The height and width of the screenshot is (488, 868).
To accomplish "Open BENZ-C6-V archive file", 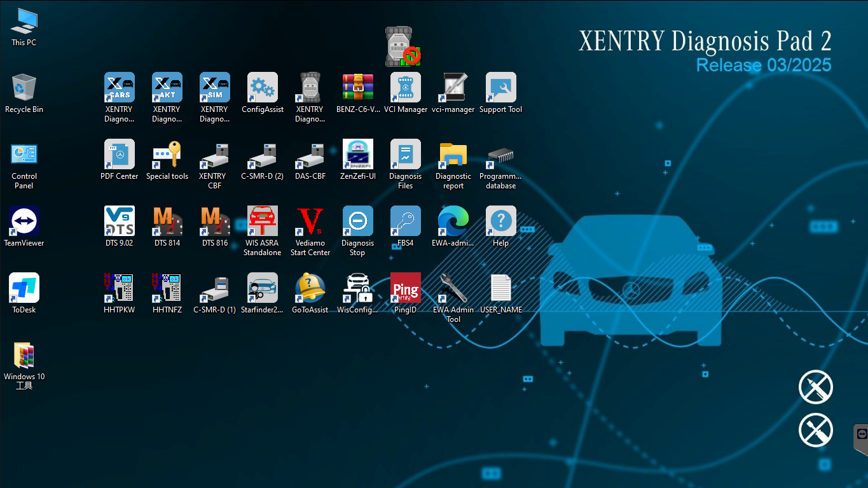I will pos(358,88).
